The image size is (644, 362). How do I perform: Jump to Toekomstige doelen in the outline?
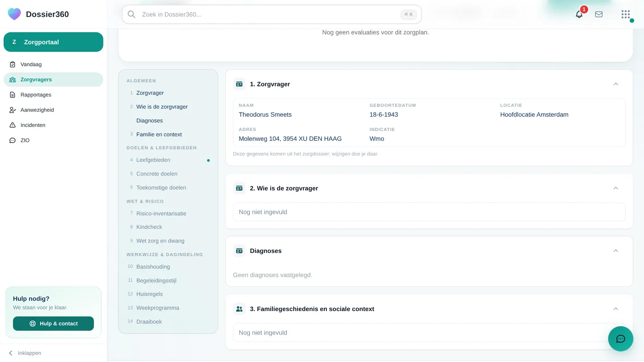click(168, 188)
